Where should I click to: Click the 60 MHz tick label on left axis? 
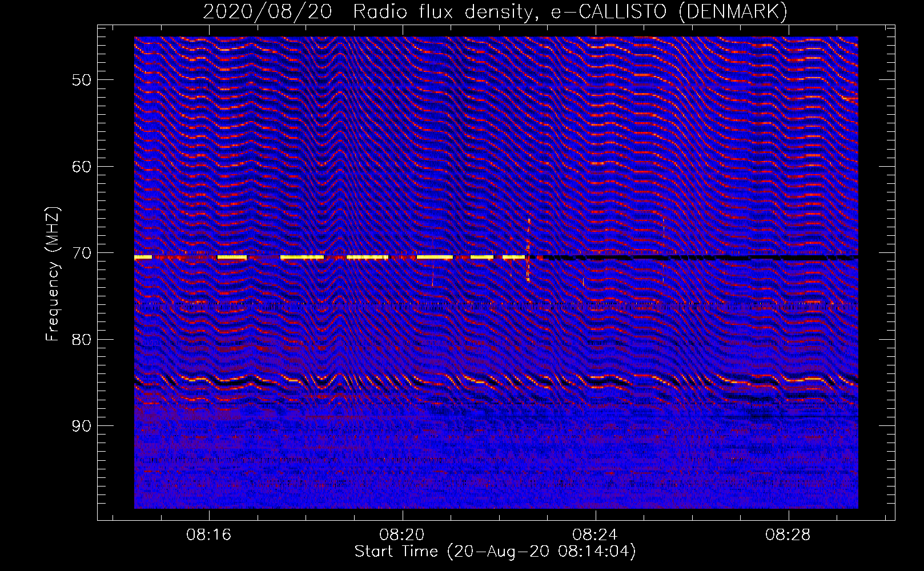82,167
